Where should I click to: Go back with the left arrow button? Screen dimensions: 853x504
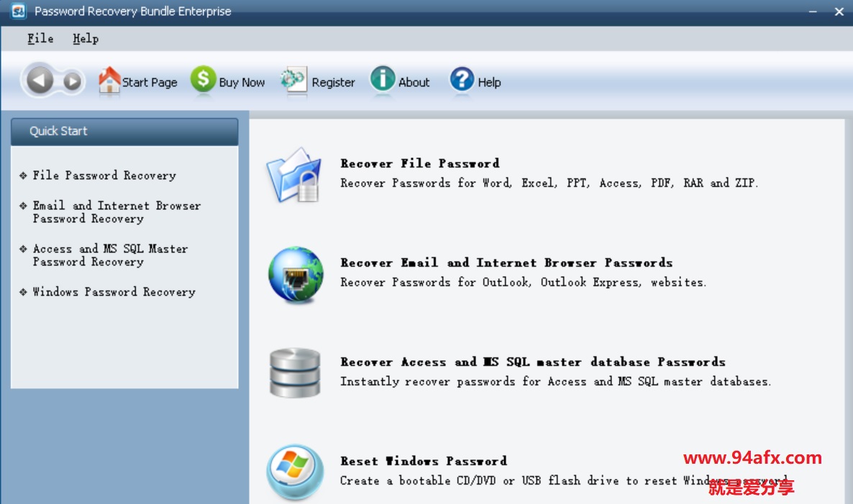pyautogui.click(x=40, y=81)
